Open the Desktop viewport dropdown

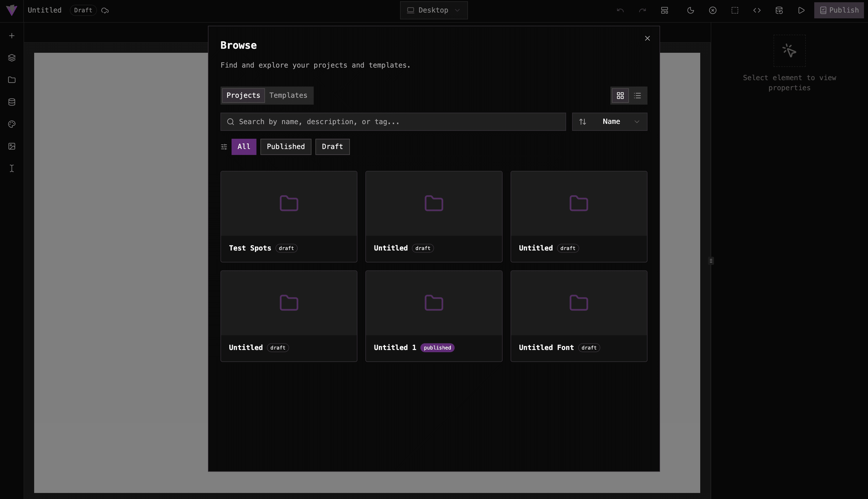[x=433, y=10]
